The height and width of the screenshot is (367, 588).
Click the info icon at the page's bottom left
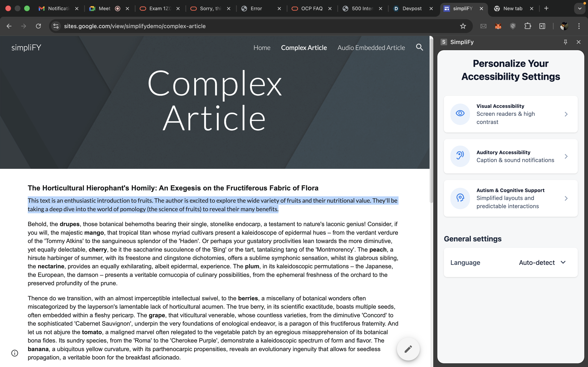click(x=15, y=353)
